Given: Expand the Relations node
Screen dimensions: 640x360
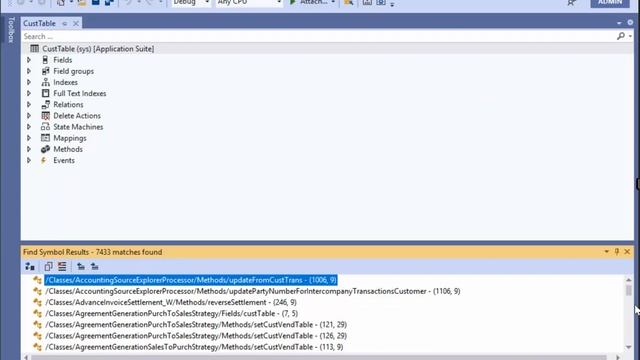Looking at the screenshot, I should (29, 104).
